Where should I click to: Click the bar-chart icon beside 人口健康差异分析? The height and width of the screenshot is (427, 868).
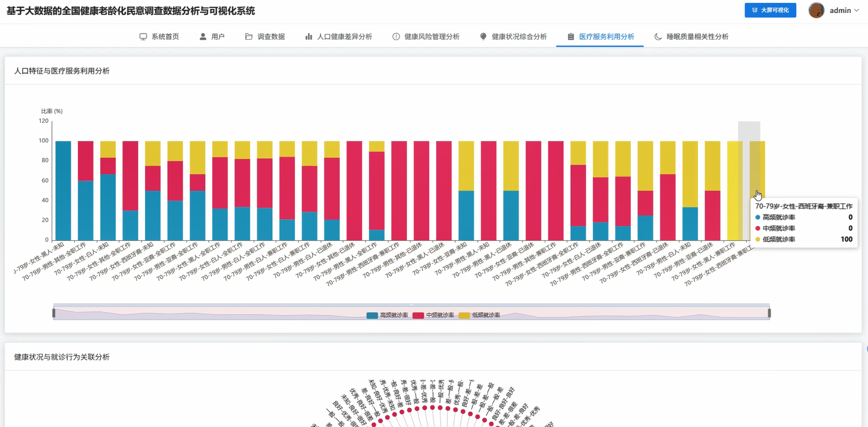309,37
